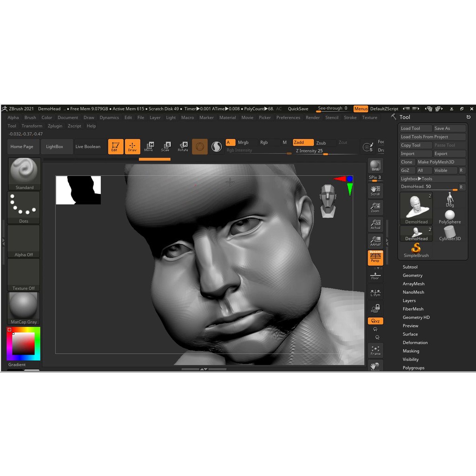Expand the Geometry subpalette
The height and width of the screenshot is (476, 476).
pyautogui.click(x=413, y=275)
